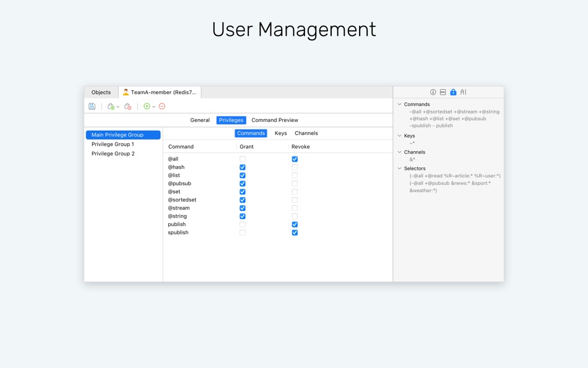The height and width of the screenshot is (368, 588).
Task: Click the Command column header
Action: 181,147
